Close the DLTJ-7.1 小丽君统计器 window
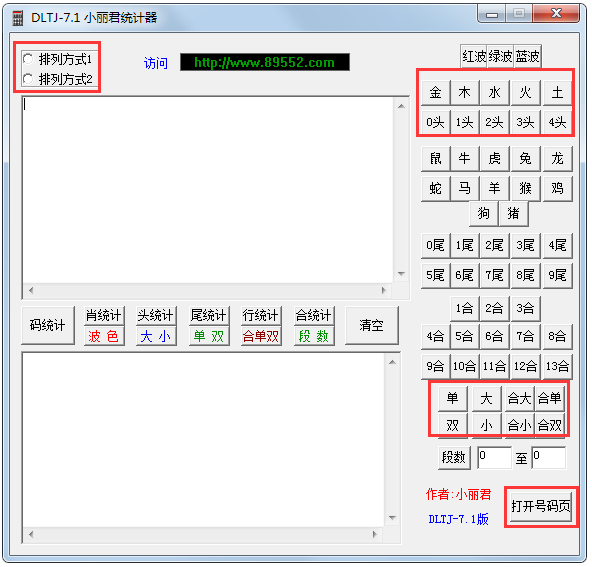The height and width of the screenshot is (567, 592). 556,14
